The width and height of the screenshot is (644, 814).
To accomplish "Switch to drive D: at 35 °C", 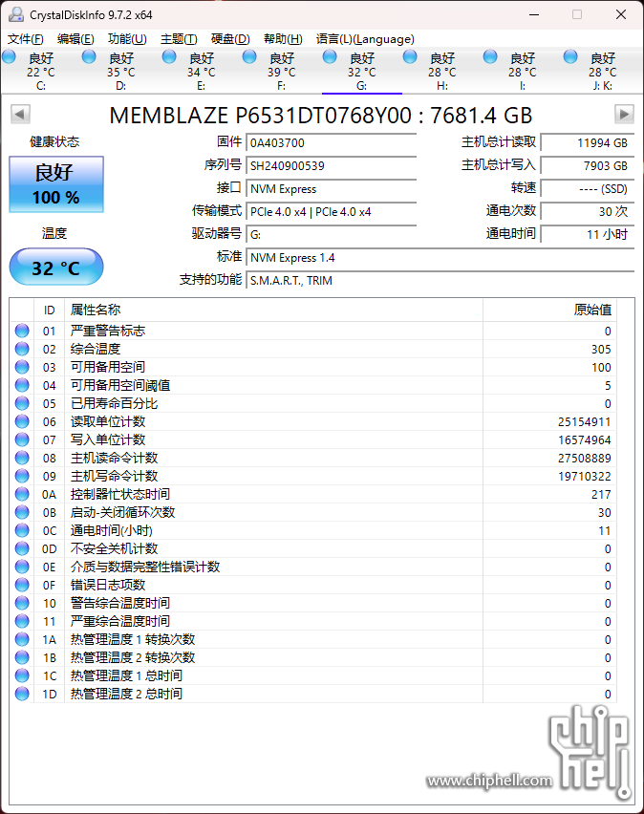I will [121, 72].
